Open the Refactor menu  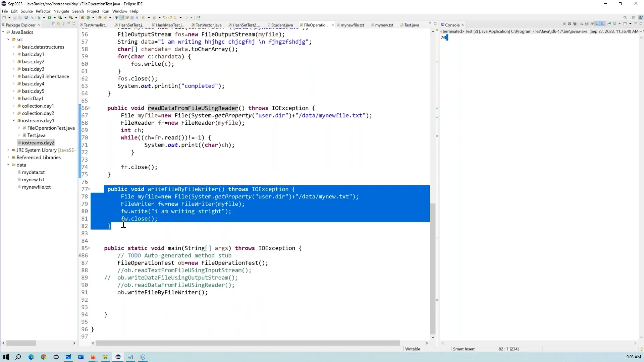coord(43,11)
